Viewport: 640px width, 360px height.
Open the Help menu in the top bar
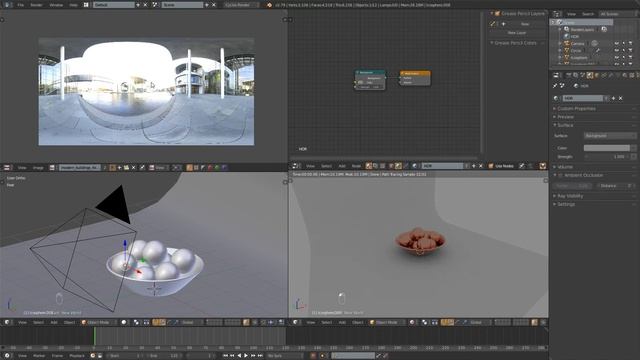(73, 5)
